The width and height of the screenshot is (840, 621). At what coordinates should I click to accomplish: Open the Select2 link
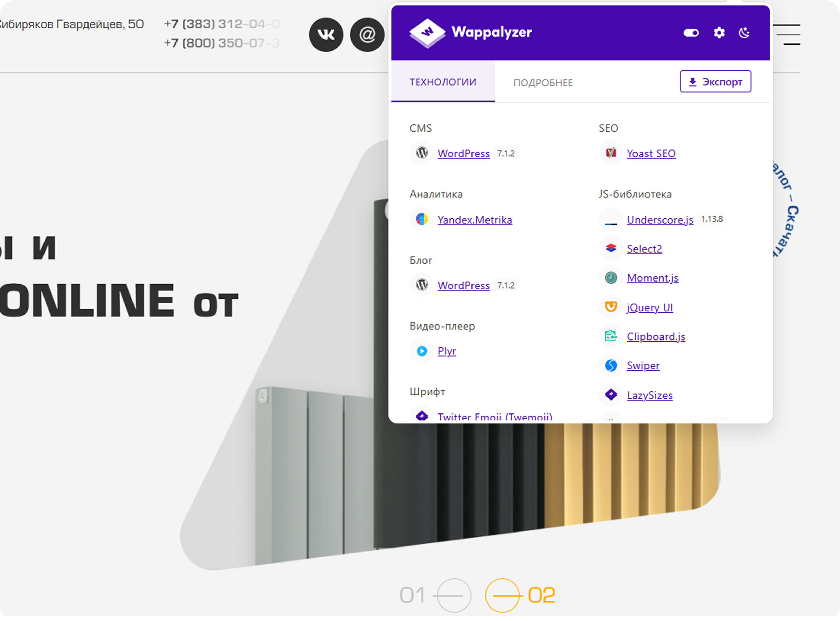point(644,249)
